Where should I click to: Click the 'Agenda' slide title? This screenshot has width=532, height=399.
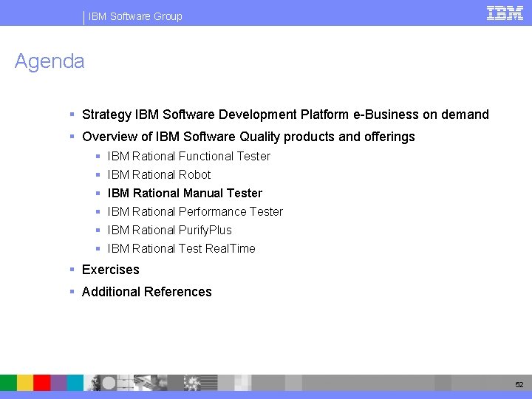coord(50,61)
